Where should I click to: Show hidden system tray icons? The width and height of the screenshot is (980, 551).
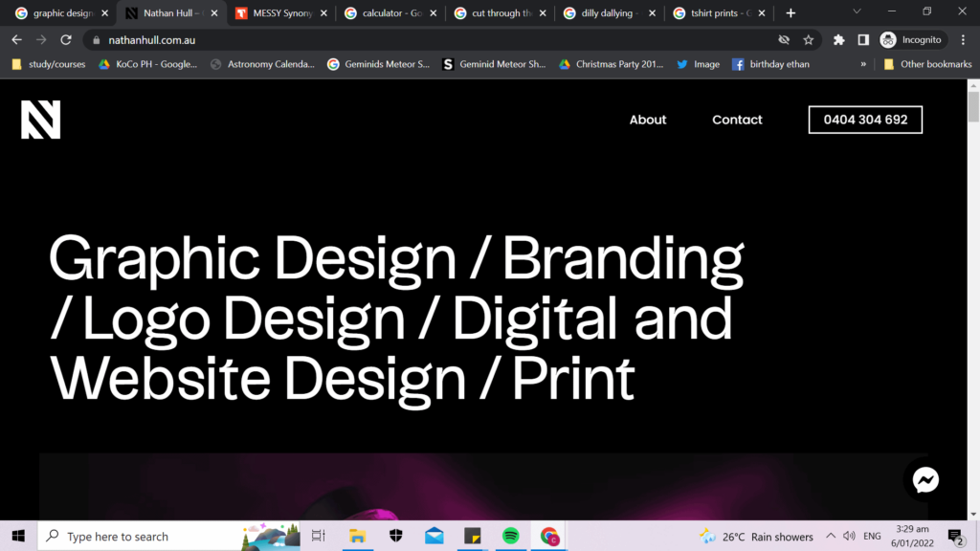831,536
